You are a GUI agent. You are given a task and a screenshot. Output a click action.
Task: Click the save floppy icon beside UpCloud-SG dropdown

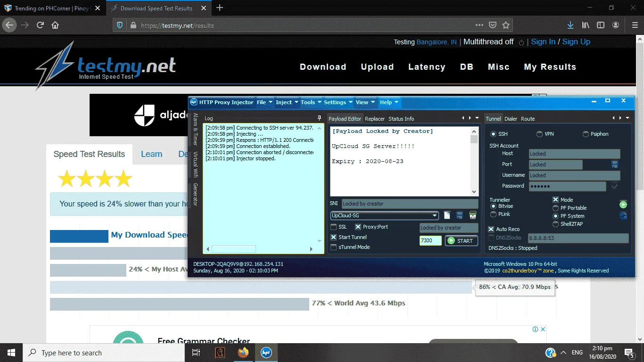460,215
